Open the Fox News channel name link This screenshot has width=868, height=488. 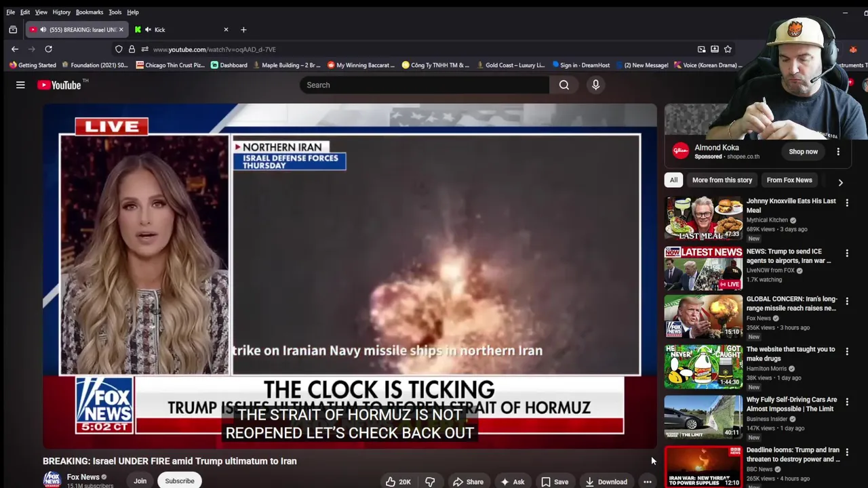(x=83, y=477)
